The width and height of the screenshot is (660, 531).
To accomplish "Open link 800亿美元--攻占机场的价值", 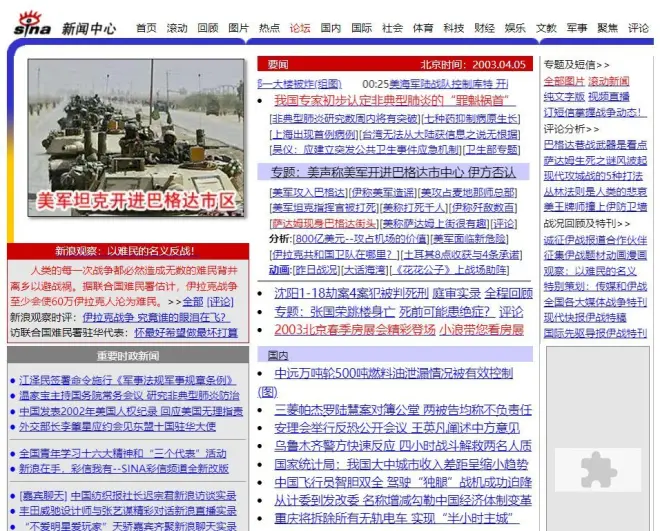I will pyautogui.click(x=361, y=239).
